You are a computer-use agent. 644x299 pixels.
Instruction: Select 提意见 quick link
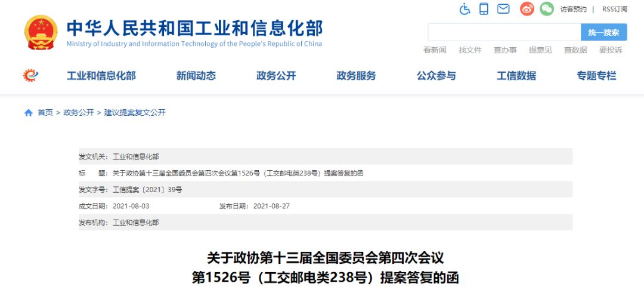tap(540, 50)
